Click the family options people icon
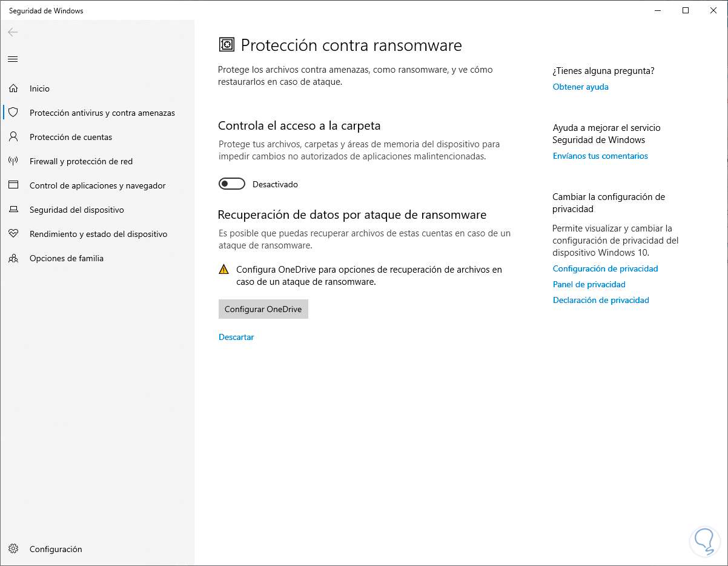728x566 pixels. click(13, 258)
